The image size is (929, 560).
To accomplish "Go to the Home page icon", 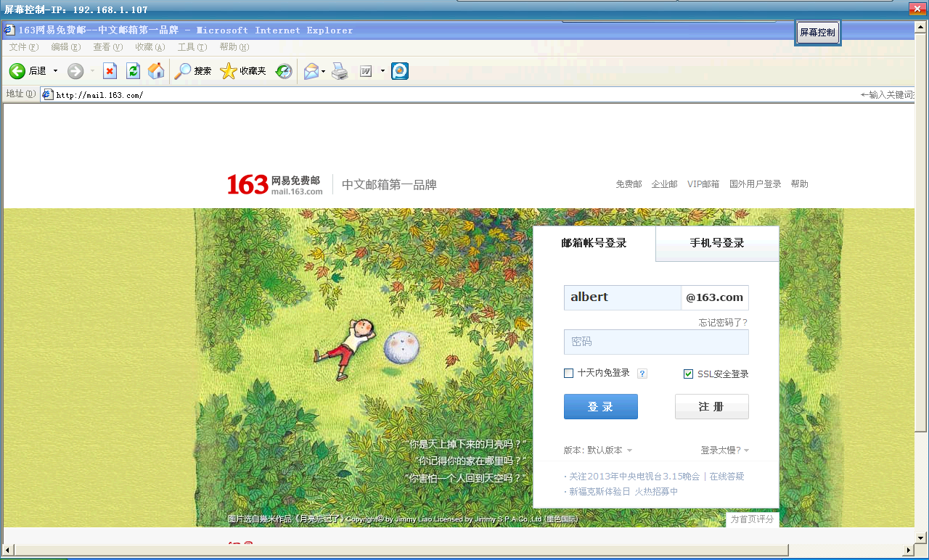I will click(156, 71).
